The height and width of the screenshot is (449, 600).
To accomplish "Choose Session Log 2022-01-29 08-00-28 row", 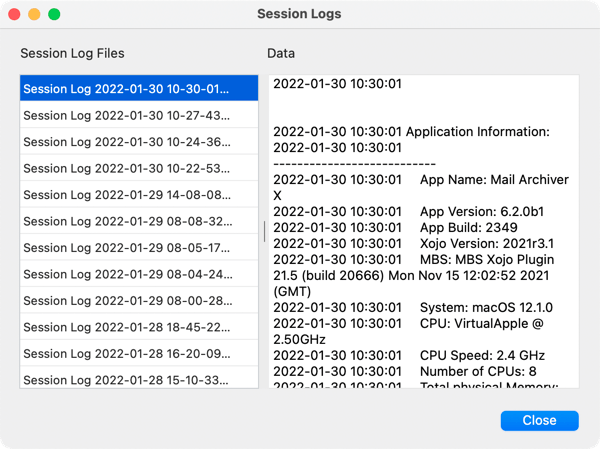I will pos(139,300).
